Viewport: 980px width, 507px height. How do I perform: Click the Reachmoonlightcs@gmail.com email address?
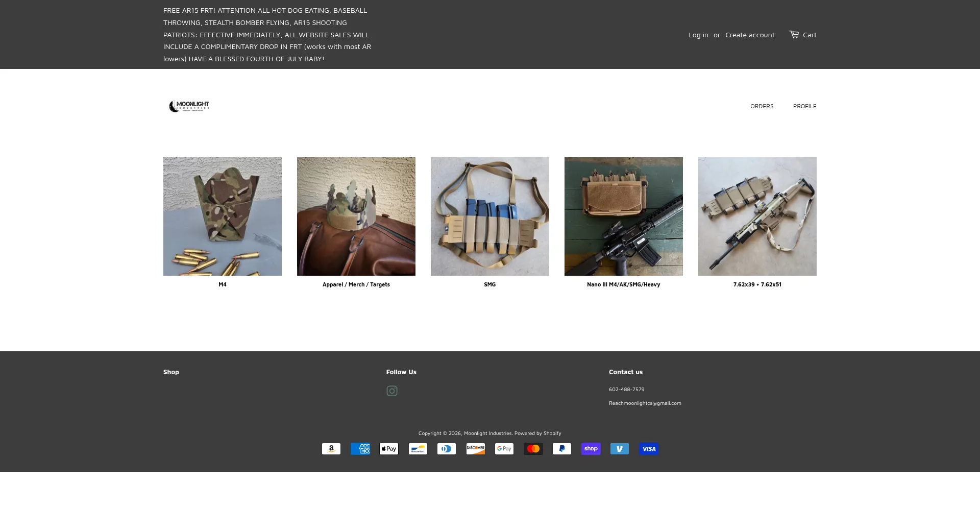tap(645, 403)
